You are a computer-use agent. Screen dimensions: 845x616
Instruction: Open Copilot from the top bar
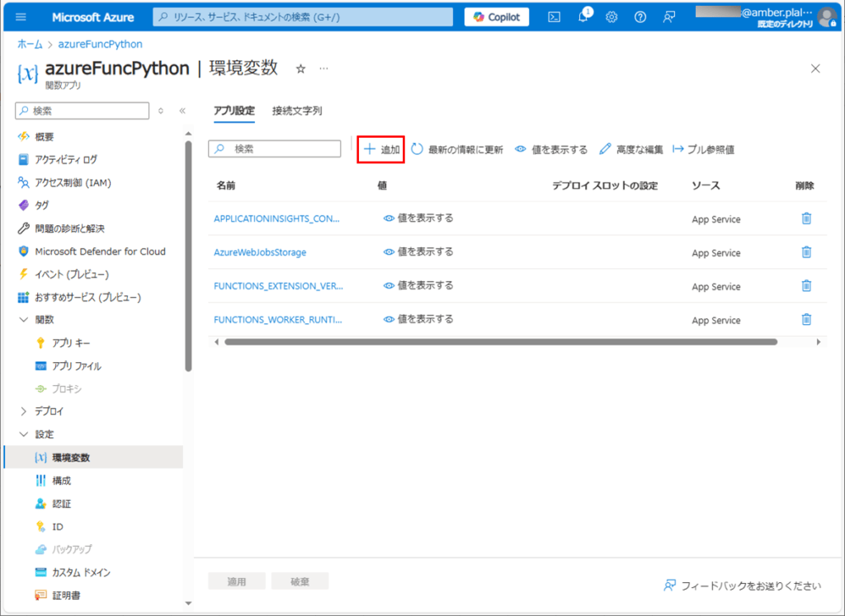496,16
